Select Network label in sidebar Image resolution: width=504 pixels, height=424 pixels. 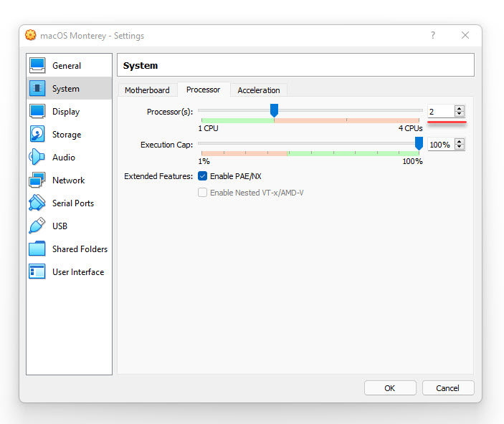tap(68, 180)
